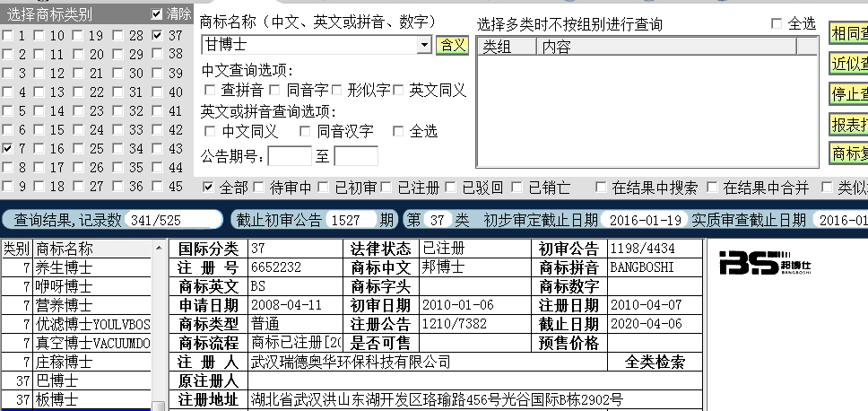Check trademark class 45 checkbox
Image resolution: width=868 pixels, height=411 pixels.
(158, 186)
